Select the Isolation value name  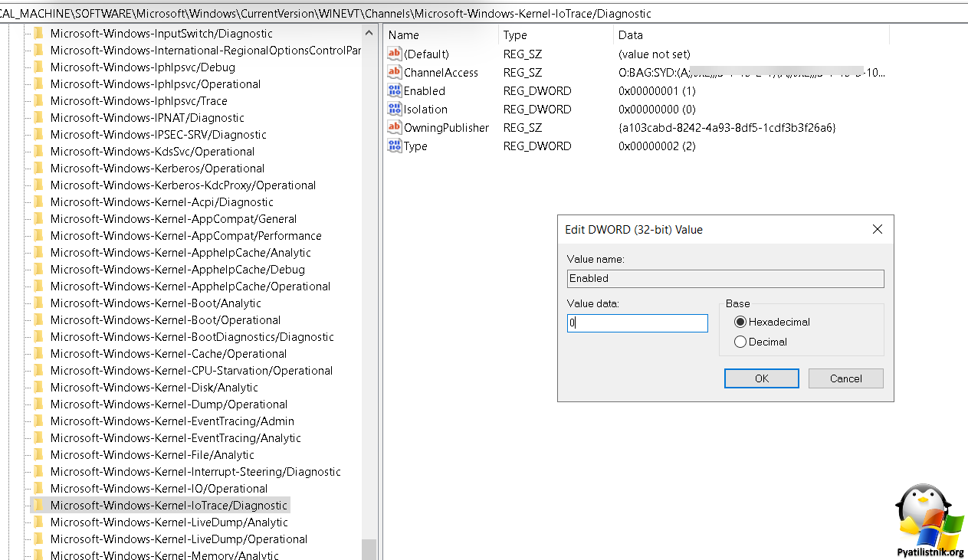click(x=425, y=110)
